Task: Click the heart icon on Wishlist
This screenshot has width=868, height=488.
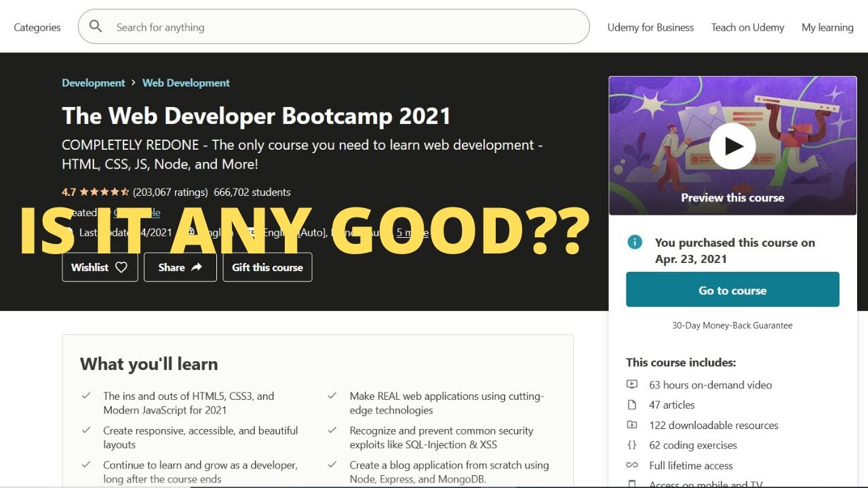Action: [x=121, y=267]
